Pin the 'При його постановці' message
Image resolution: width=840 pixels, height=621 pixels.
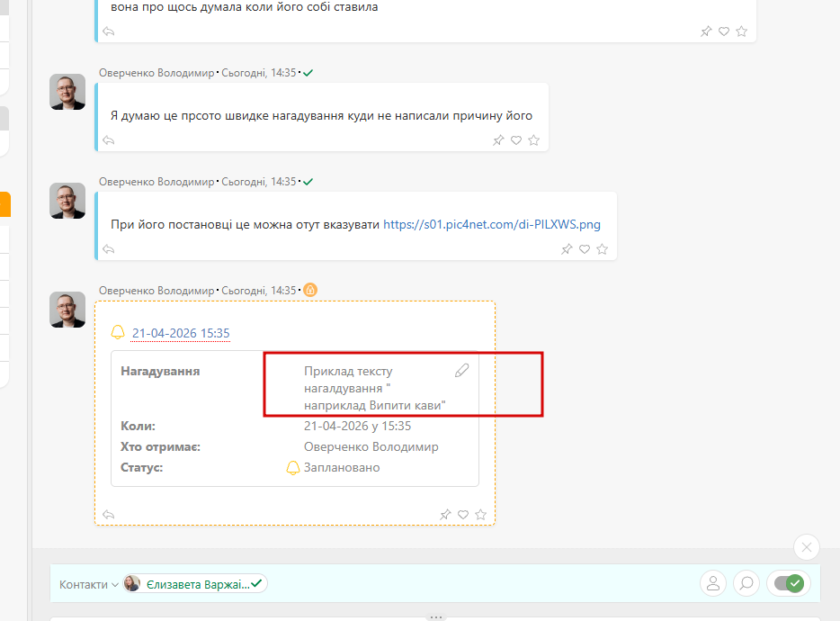click(567, 248)
